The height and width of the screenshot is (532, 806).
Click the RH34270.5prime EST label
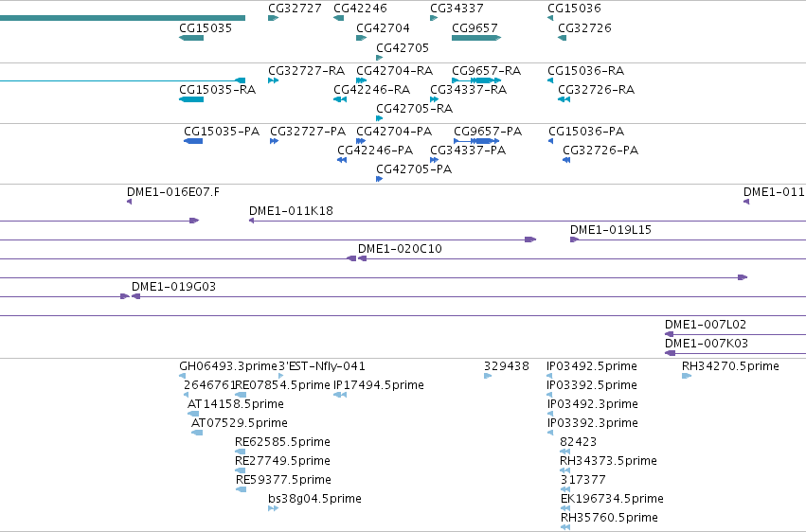coord(730,366)
